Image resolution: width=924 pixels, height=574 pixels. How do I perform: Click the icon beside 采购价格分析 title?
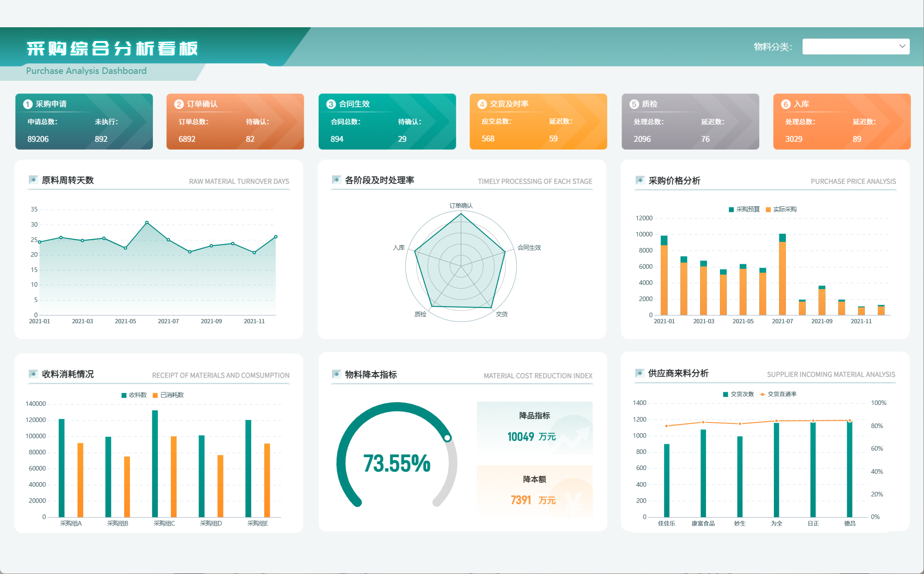coord(640,180)
